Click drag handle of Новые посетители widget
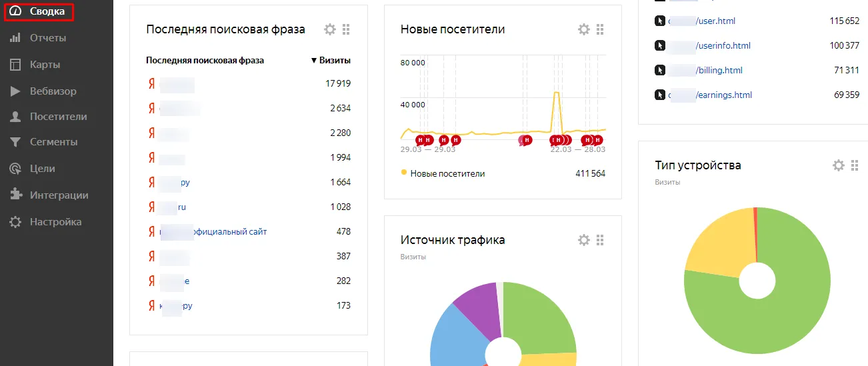 coord(600,29)
